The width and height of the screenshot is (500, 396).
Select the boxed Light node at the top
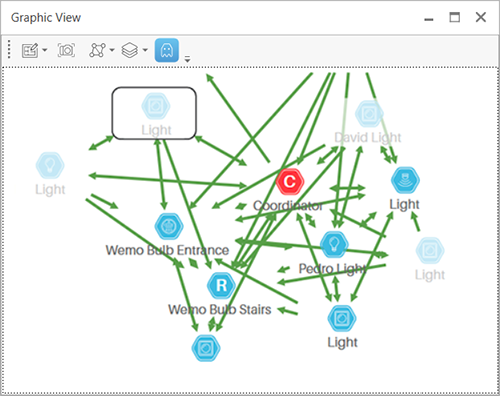pos(156,106)
